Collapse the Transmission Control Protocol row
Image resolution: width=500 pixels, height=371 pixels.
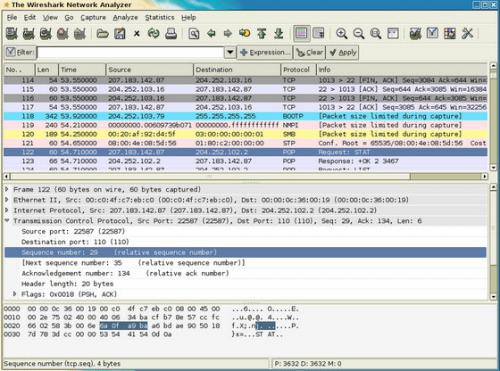point(7,221)
